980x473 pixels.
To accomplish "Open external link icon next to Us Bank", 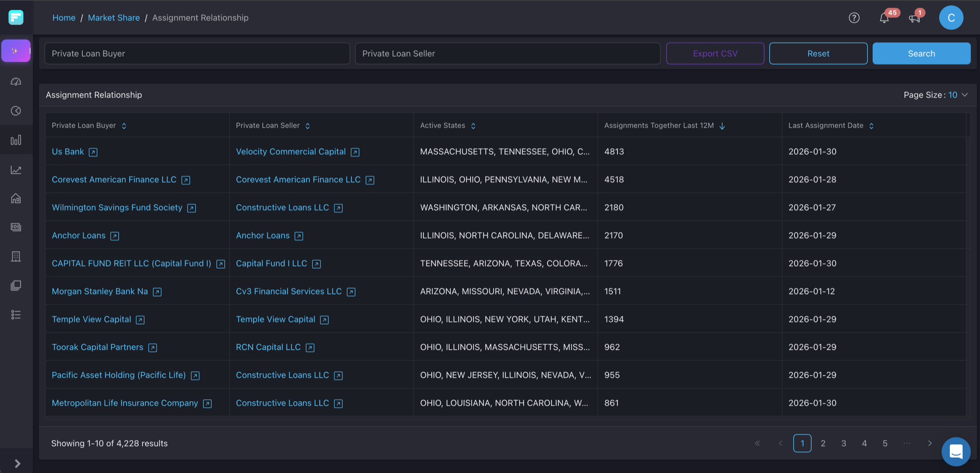I will tap(93, 152).
